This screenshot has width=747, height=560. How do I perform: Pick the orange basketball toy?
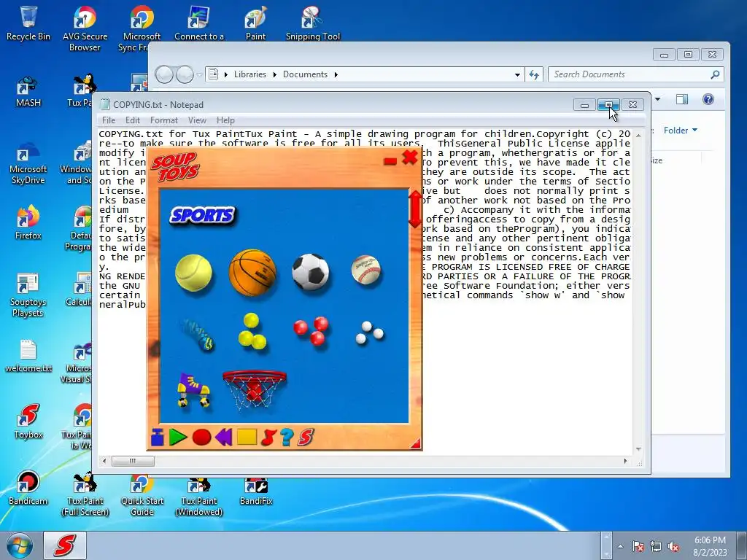(252, 272)
